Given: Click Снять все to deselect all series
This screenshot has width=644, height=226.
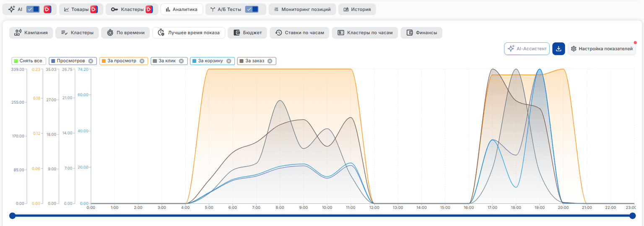Looking at the screenshot, I should [x=29, y=61].
